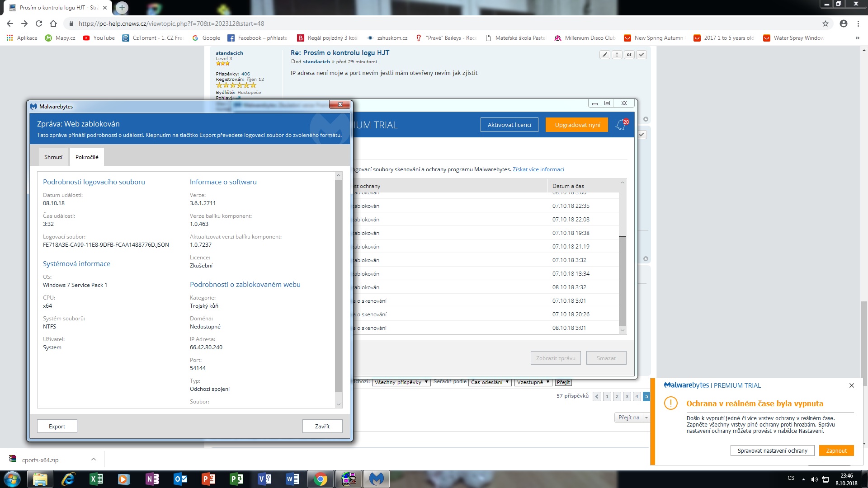Select the Pokročilé tab

pyautogui.click(x=87, y=157)
